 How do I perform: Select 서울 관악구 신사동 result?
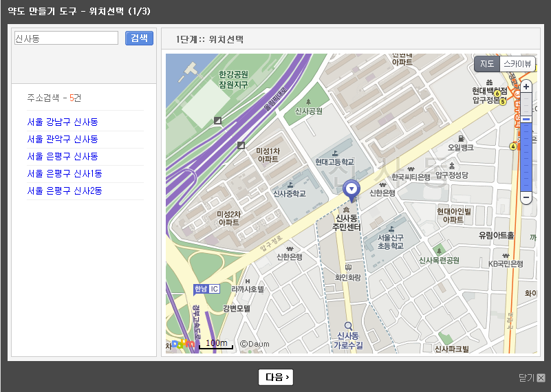tap(63, 139)
